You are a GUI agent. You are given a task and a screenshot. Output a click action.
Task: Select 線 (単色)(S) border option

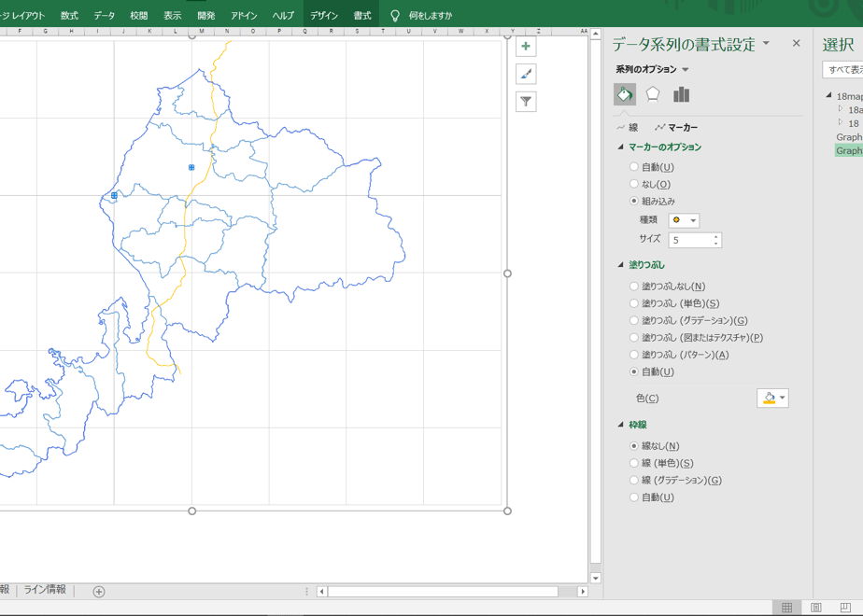point(661,463)
